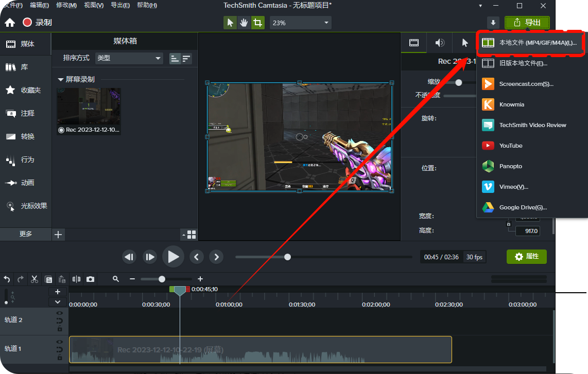This screenshot has width=588, height=374.
Task: Export to Google Drive
Action: tap(531, 208)
